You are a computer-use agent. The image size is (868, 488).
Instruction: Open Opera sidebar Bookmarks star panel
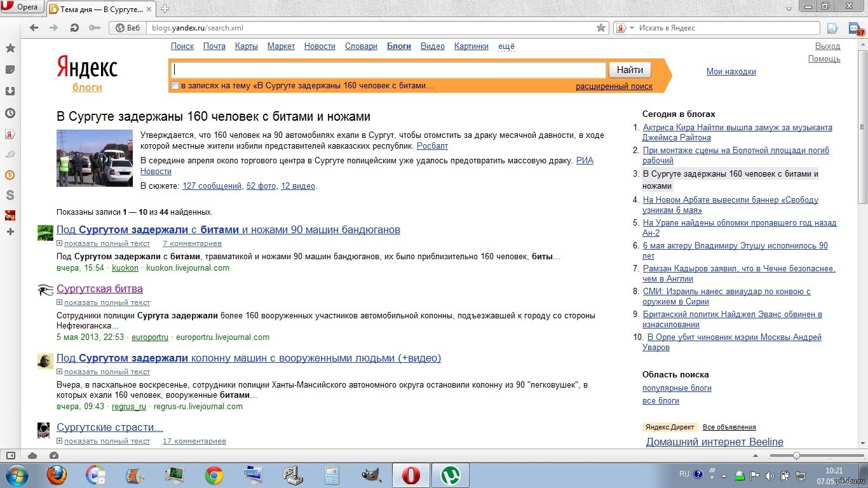click(x=10, y=48)
